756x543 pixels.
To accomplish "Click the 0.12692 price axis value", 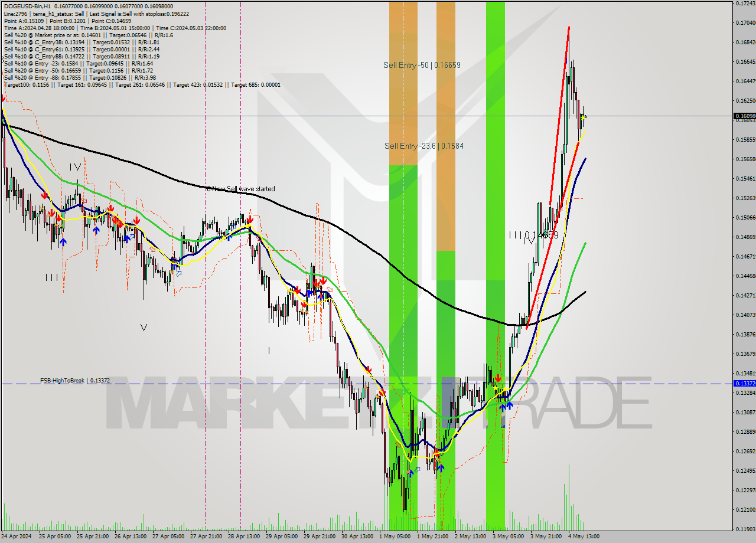I will 745,452.
